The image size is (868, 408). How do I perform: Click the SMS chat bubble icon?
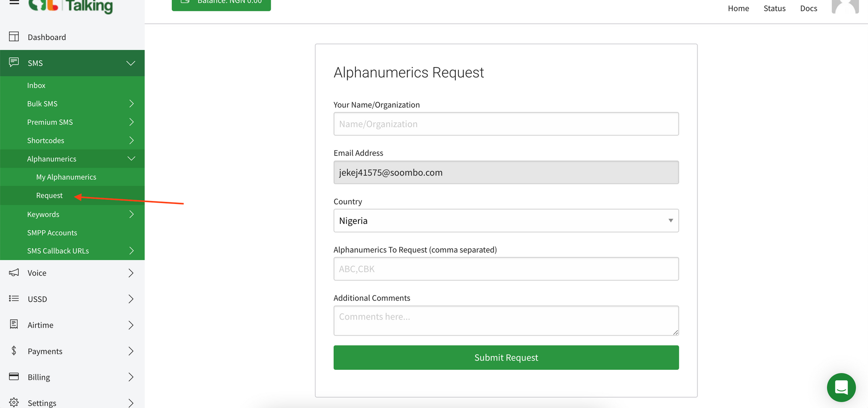13,63
